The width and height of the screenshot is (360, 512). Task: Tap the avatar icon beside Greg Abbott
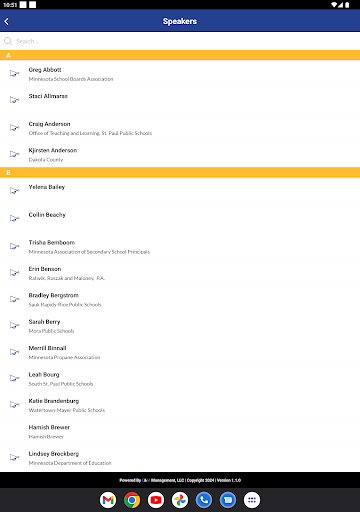tap(14, 74)
